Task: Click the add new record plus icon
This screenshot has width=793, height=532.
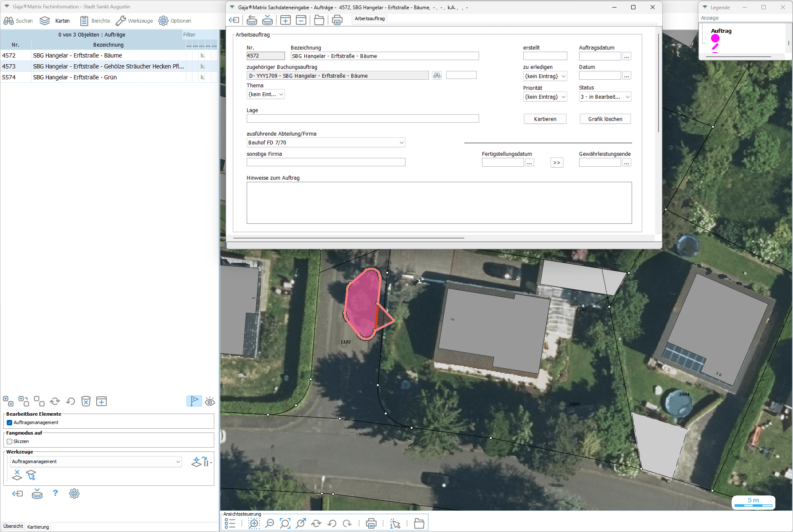Action: (285, 20)
